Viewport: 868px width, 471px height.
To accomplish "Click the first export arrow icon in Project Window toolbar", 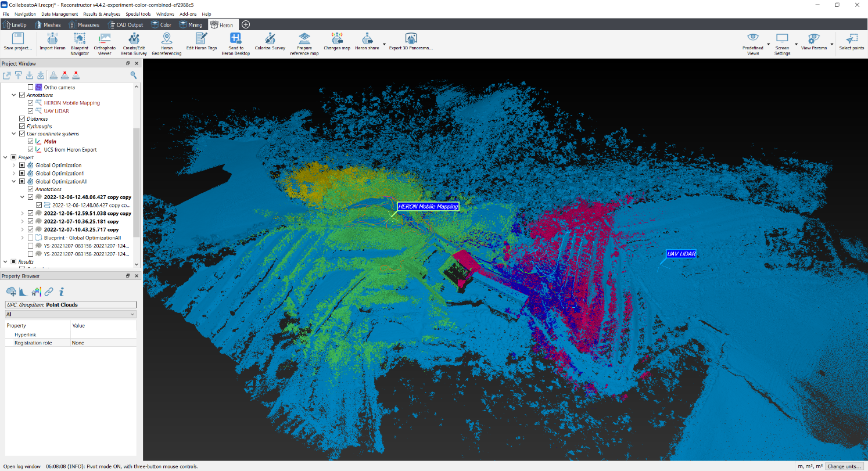I will (x=7, y=75).
